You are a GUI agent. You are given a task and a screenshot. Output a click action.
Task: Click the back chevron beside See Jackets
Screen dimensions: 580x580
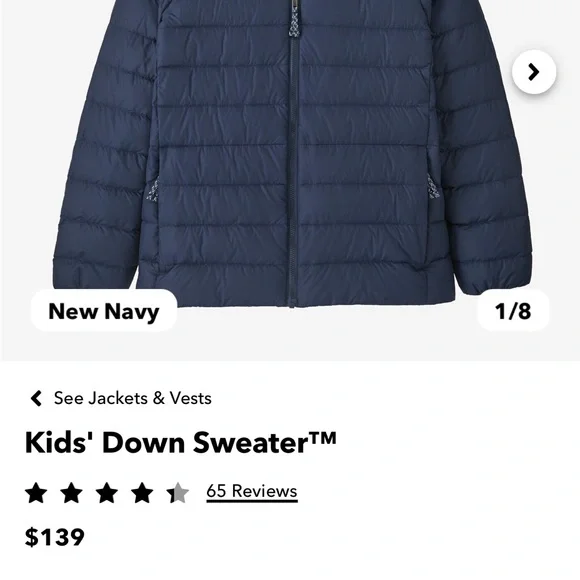tap(36, 398)
